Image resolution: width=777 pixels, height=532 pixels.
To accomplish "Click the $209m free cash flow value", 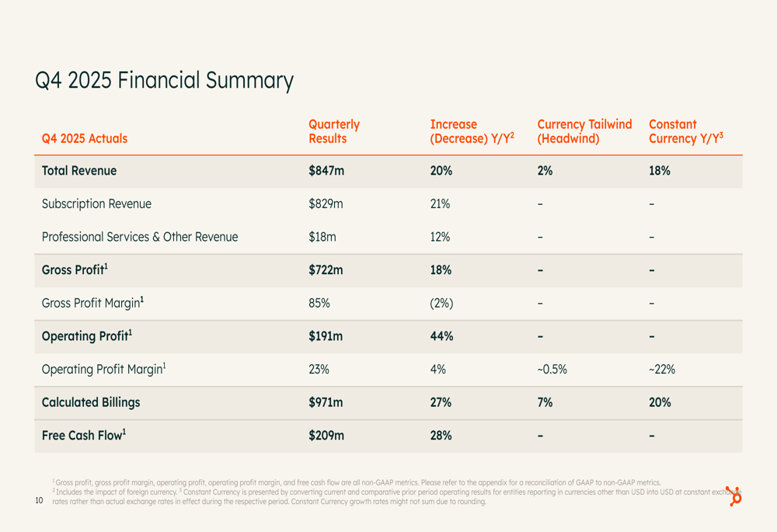I will pos(326,436).
